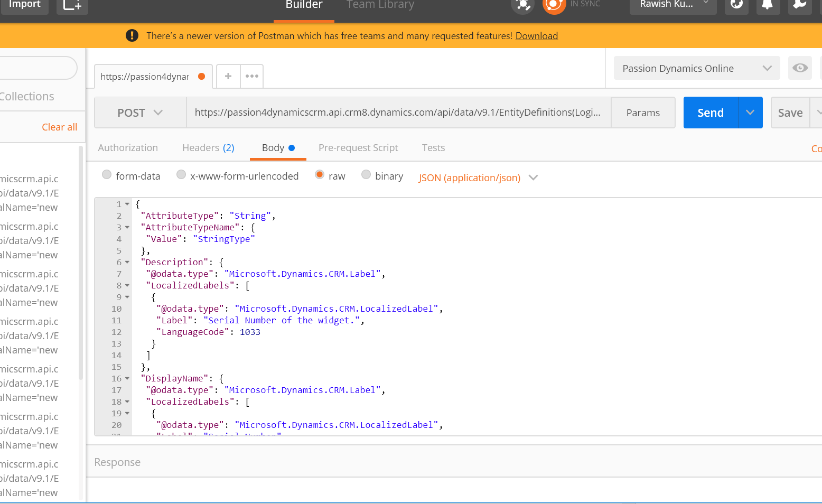Click the request URL input field
Viewport: 822px width, 504px height.
(398, 113)
